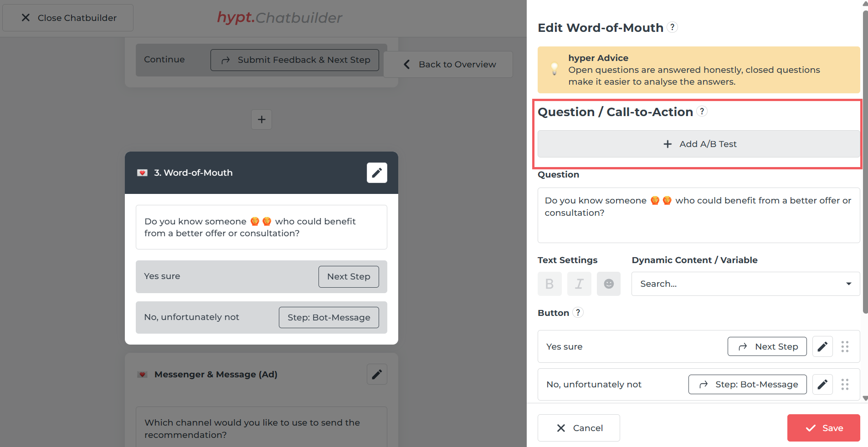
Task: Click the hypt.Chatbuilder logo
Action: point(279,18)
